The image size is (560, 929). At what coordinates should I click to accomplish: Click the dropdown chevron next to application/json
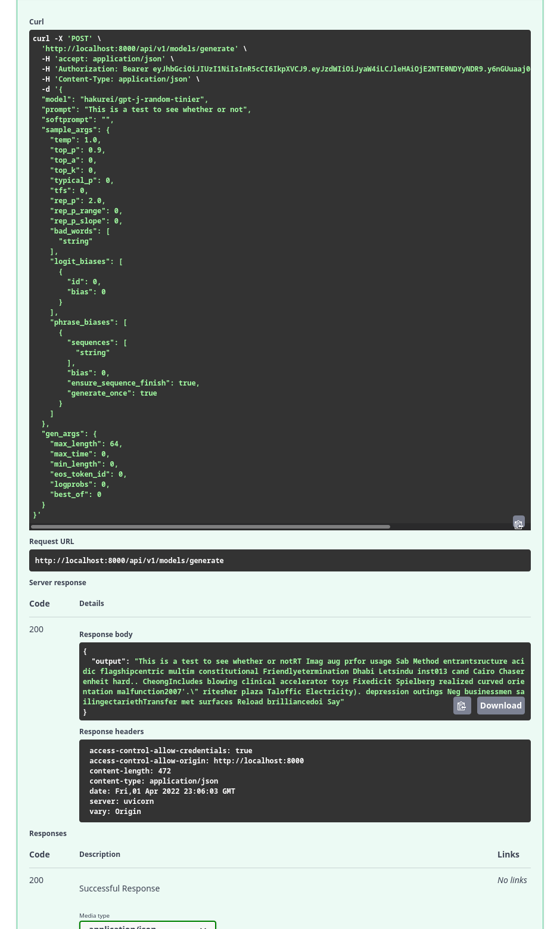203,925
